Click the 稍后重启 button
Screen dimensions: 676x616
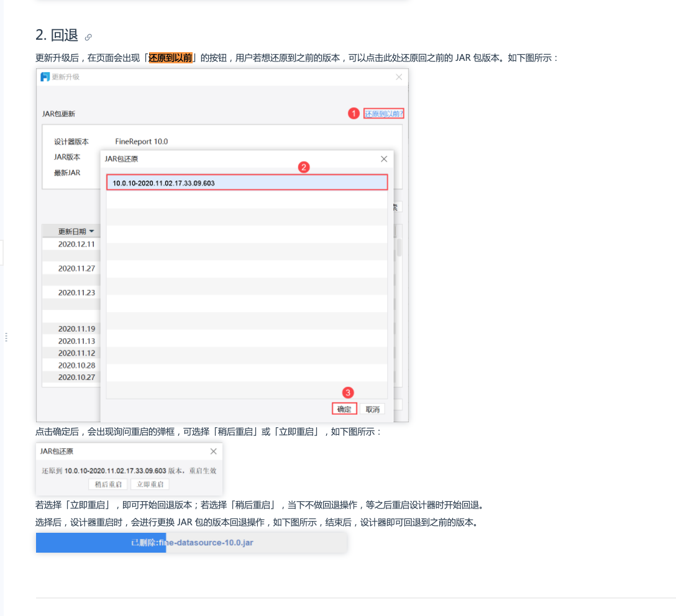107,484
